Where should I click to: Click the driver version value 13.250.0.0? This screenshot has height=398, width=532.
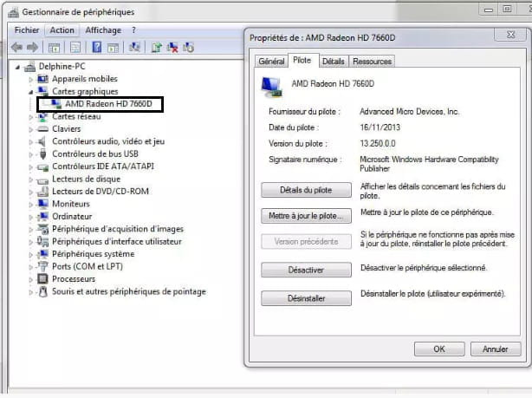click(378, 144)
